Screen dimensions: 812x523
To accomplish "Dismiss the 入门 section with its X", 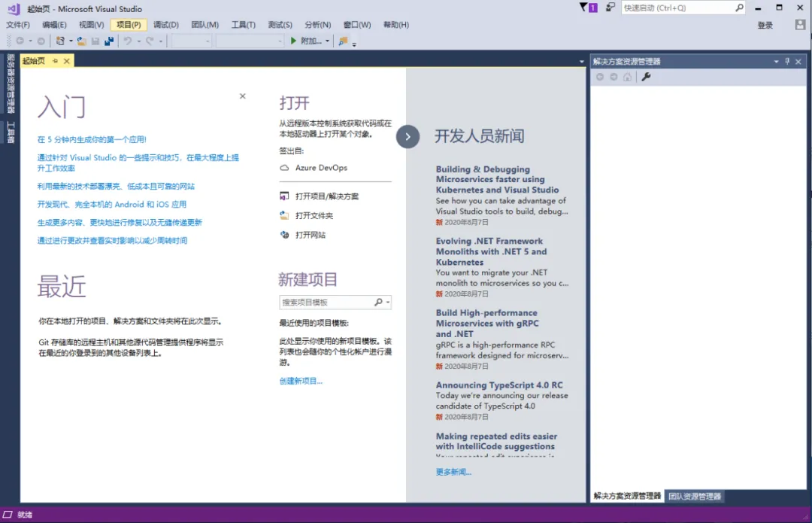I will tap(242, 96).
